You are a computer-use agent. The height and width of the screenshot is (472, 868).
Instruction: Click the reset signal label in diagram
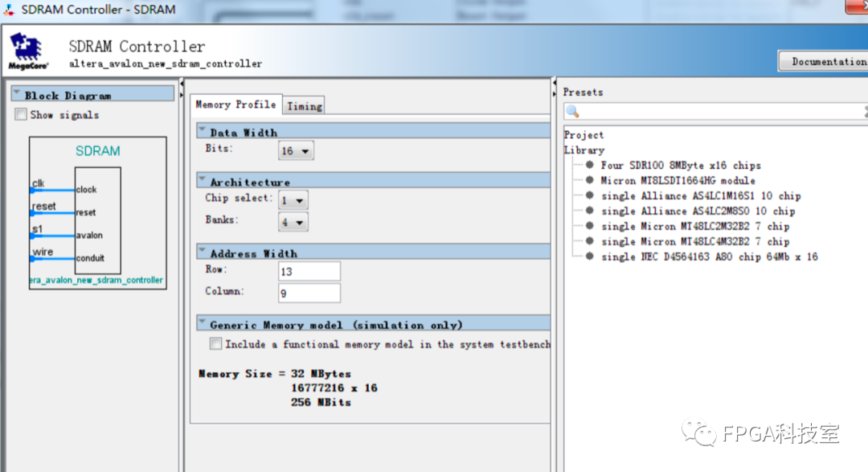tap(43, 206)
